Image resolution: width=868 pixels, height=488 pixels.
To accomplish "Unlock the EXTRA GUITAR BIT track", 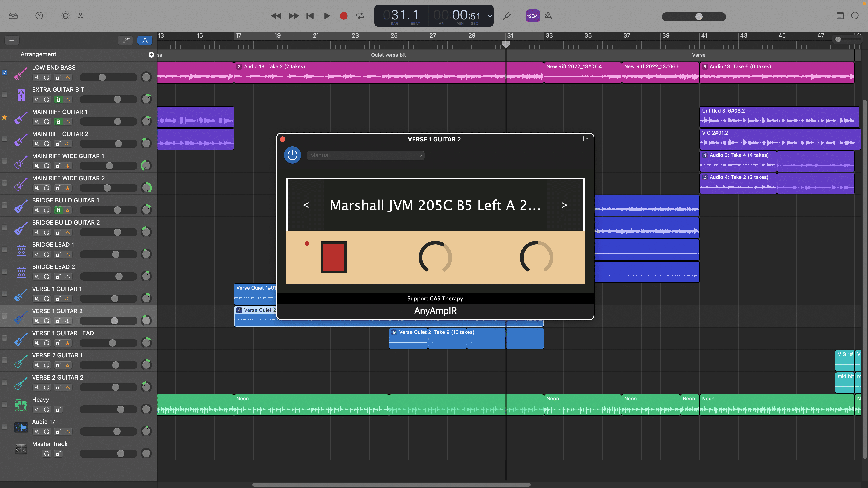I will click(x=58, y=99).
